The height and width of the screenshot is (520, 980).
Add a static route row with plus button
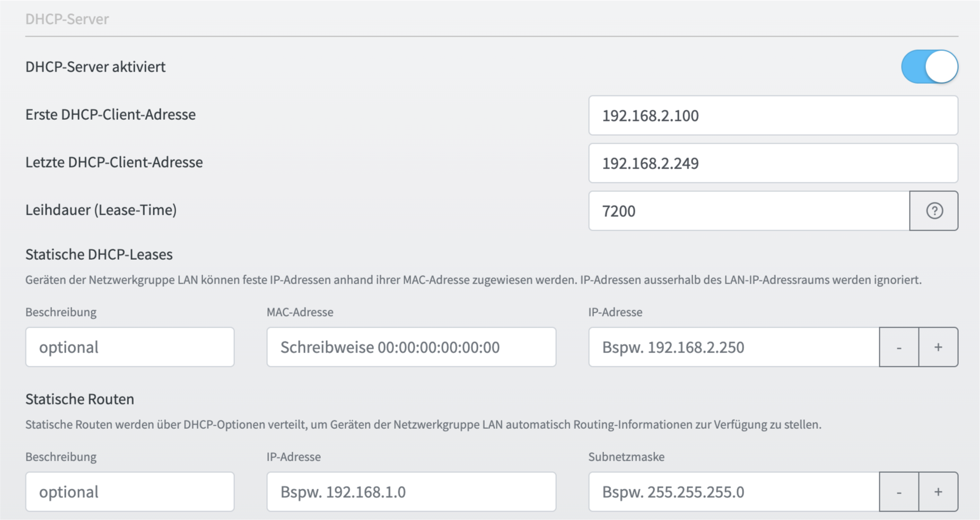point(938,492)
